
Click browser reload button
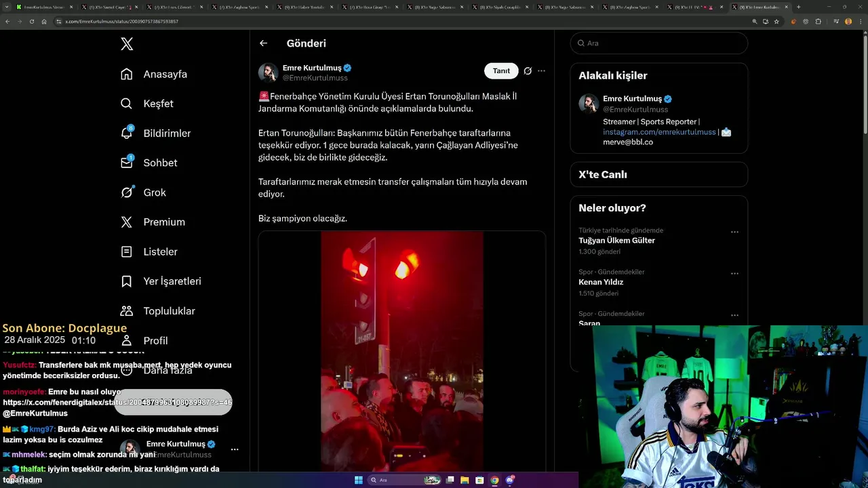(x=31, y=21)
